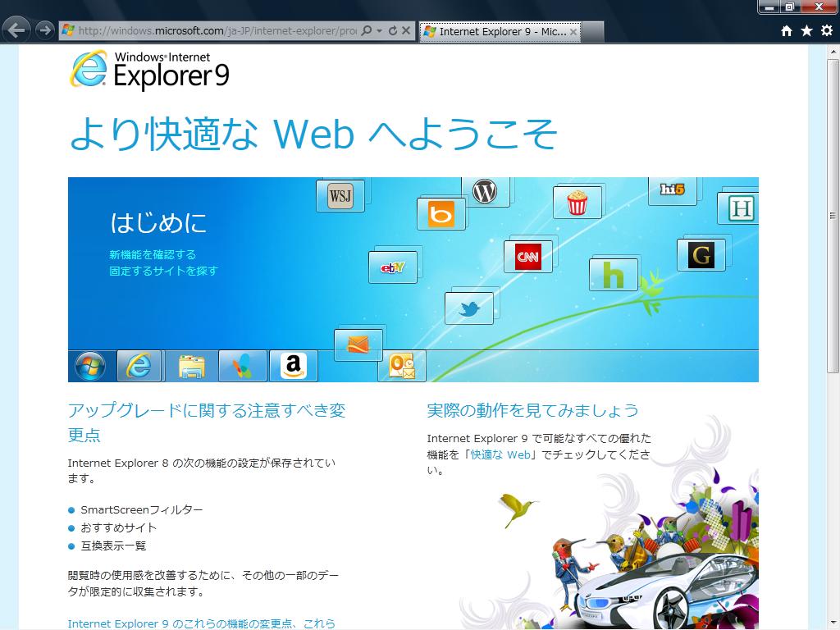Click the eBay site tile

pos(393,267)
